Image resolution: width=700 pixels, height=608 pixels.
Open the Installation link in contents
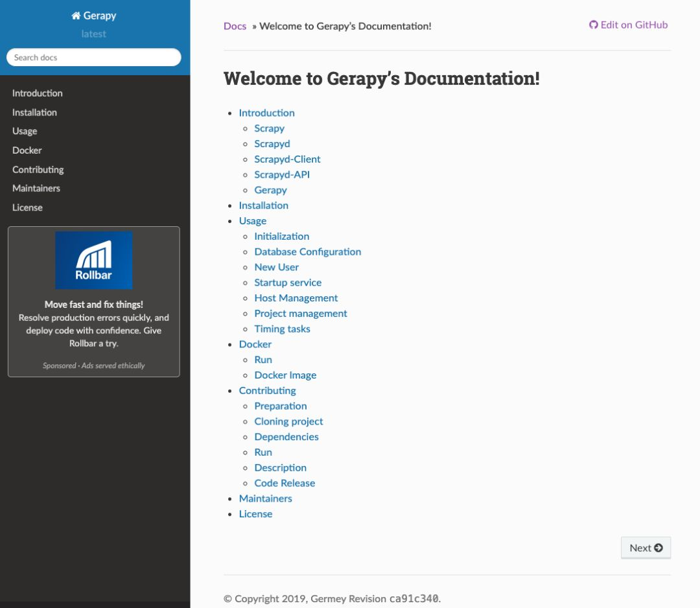coord(263,205)
